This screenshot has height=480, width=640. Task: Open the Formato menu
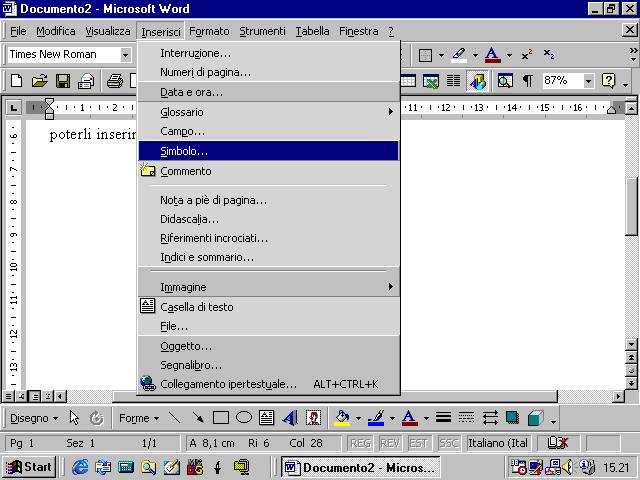(209, 31)
